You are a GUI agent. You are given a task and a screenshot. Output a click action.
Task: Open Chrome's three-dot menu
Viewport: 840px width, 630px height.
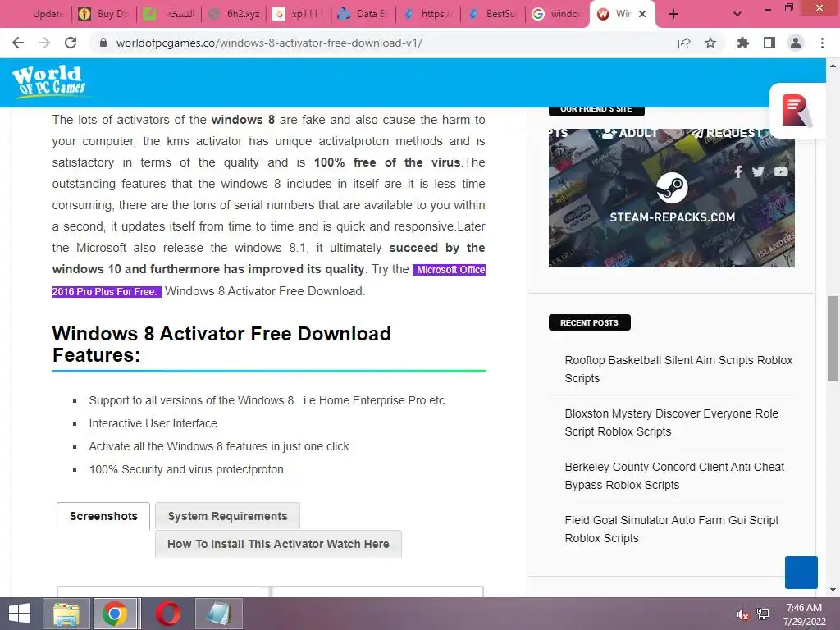click(822, 43)
